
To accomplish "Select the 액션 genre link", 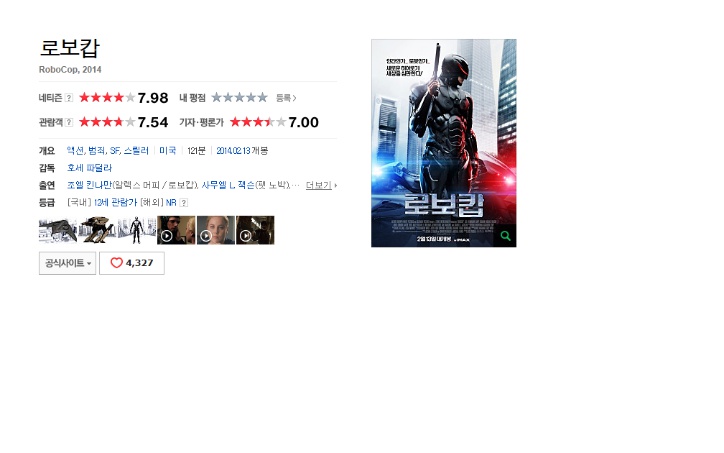I will [x=75, y=151].
